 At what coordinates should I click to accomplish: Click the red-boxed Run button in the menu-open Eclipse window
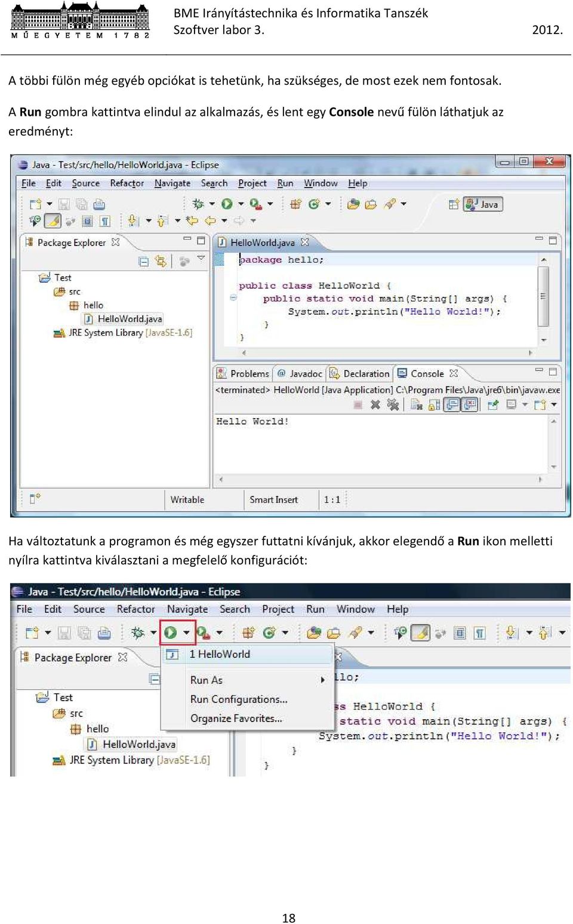click(171, 633)
